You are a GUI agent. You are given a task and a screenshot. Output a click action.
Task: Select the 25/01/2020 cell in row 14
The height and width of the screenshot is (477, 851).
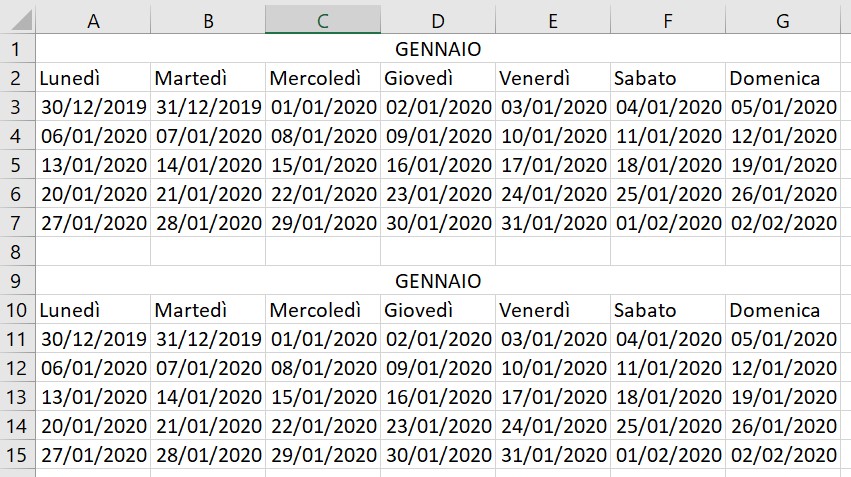[667, 426]
